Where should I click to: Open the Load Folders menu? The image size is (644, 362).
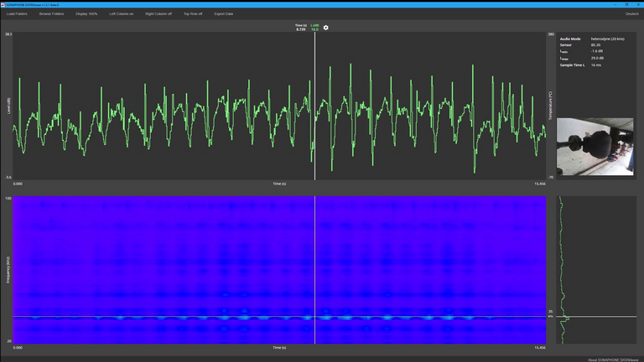17,14
